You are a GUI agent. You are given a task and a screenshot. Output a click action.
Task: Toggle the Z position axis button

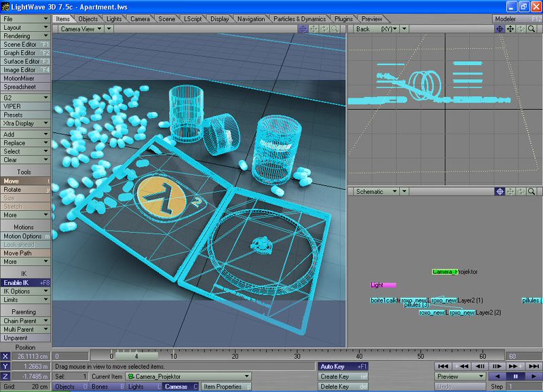[5, 376]
